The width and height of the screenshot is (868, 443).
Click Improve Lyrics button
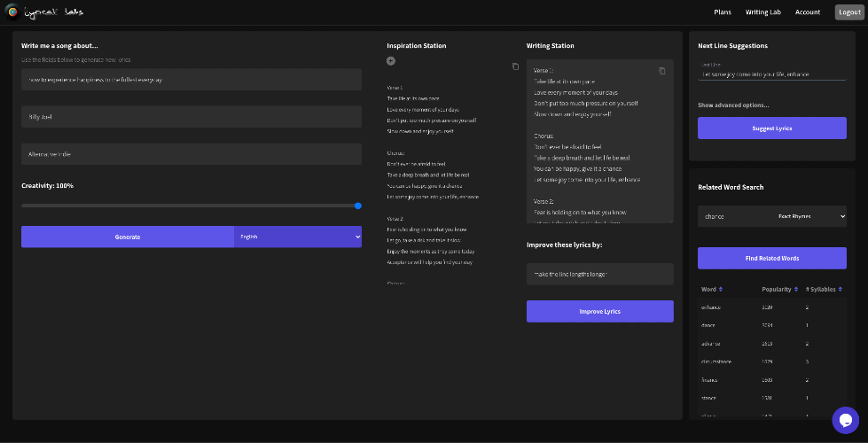click(599, 311)
